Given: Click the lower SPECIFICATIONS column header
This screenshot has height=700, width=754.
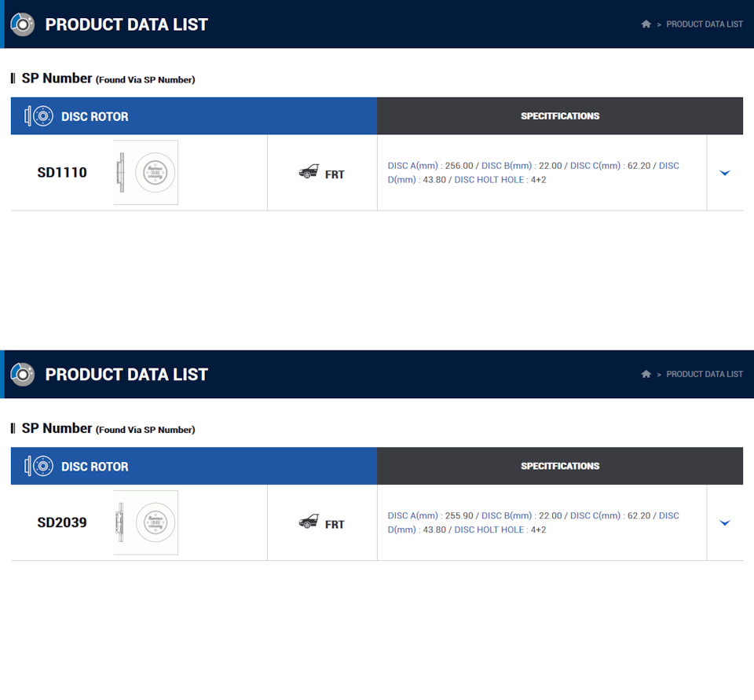Looking at the screenshot, I should click(x=560, y=466).
